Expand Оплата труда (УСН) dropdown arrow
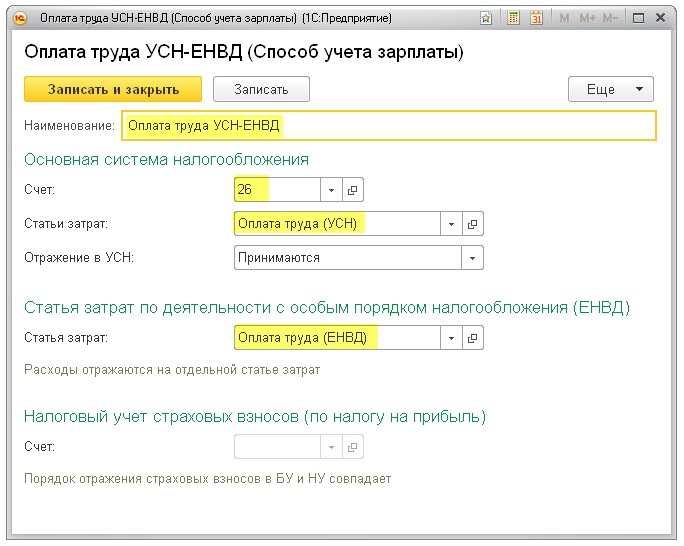 click(x=451, y=224)
